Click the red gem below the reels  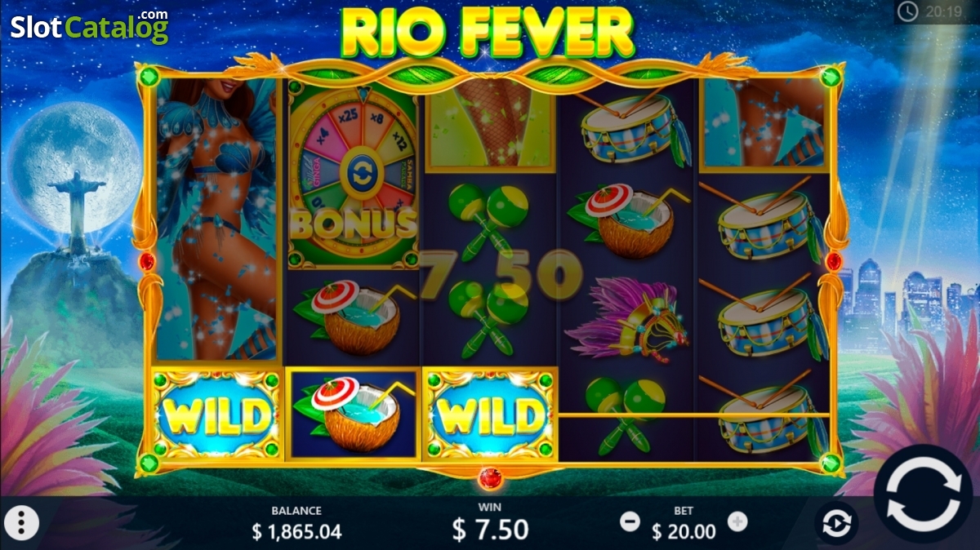pos(490,478)
